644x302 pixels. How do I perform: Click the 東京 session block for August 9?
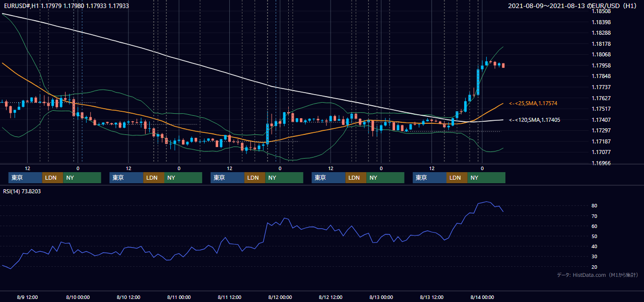(x=25, y=178)
